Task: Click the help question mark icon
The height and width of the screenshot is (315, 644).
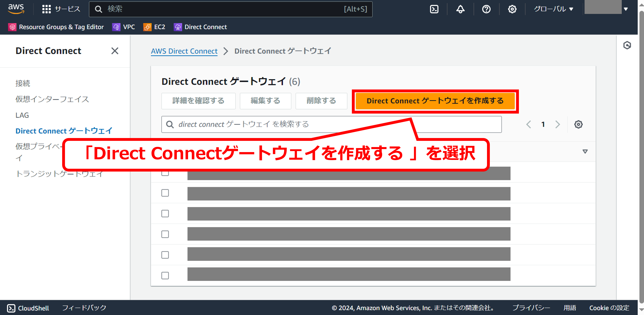Action: pyautogui.click(x=486, y=9)
